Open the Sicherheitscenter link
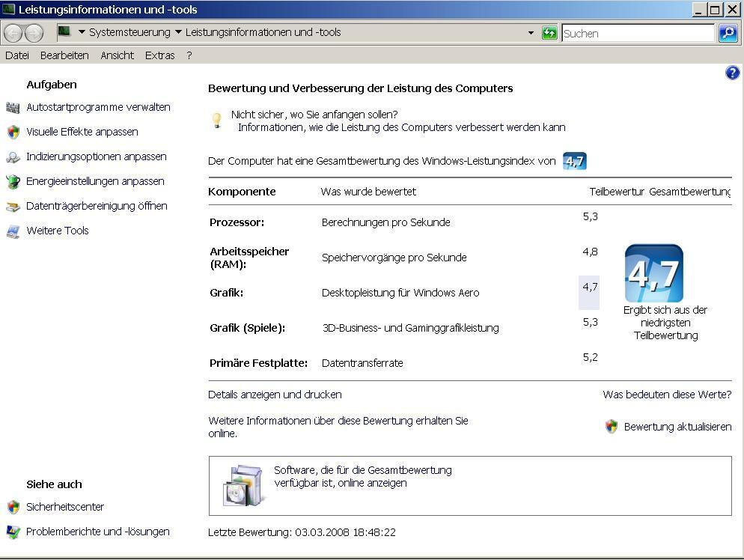 click(x=65, y=507)
